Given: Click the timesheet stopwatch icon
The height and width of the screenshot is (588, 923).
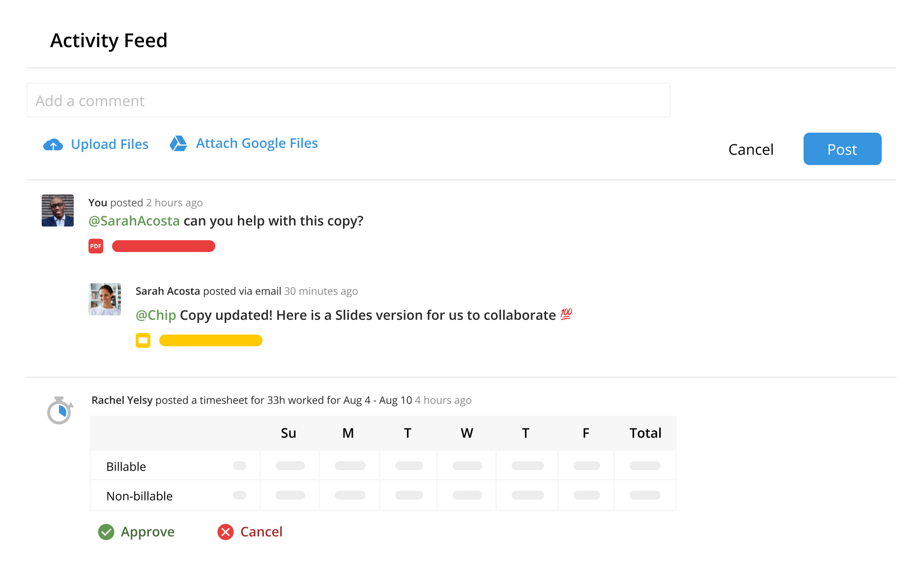Looking at the screenshot, I should (60, 410).
